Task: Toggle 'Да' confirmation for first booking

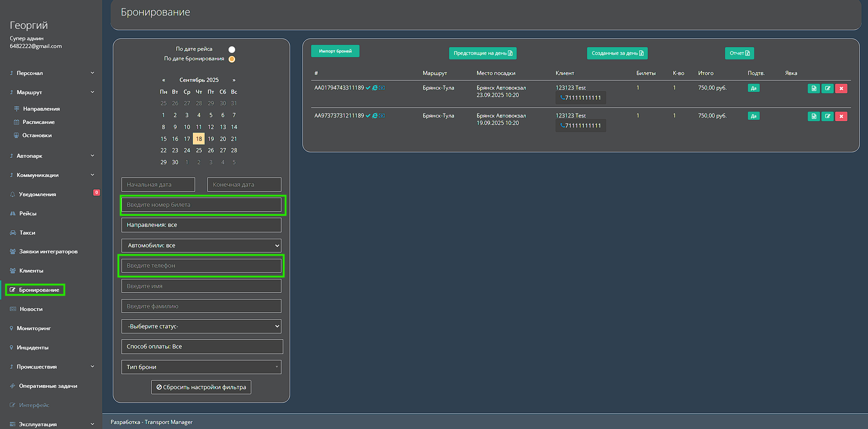Action: [753, 88]
